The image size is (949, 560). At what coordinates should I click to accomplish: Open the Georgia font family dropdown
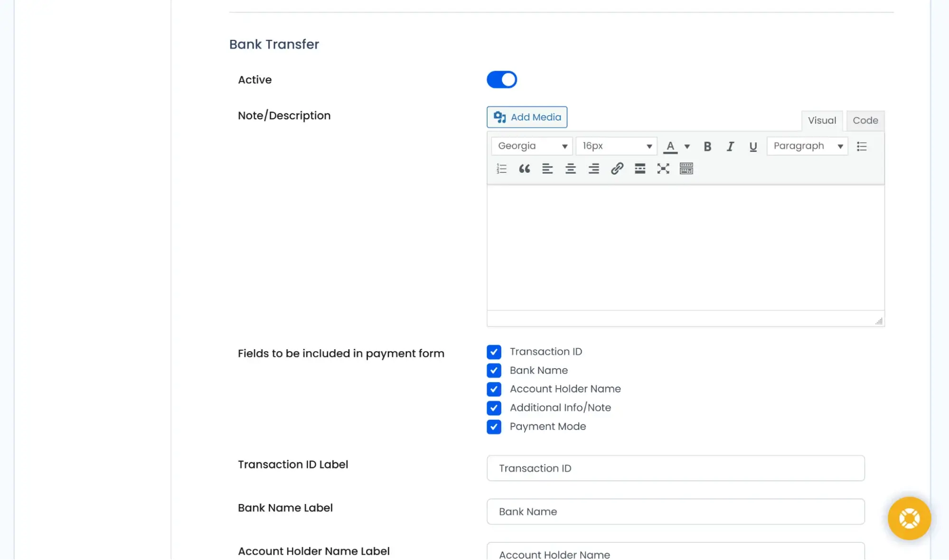pyautogui.click(x=532, y=146)
